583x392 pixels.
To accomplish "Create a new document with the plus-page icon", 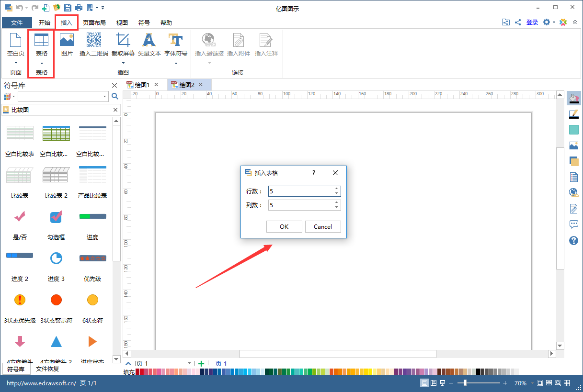I will point(46,8).
